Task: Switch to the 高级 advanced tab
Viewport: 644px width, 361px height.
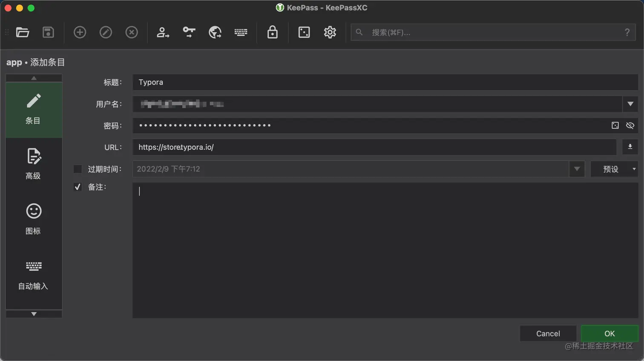Action: [x=34, y=165]
